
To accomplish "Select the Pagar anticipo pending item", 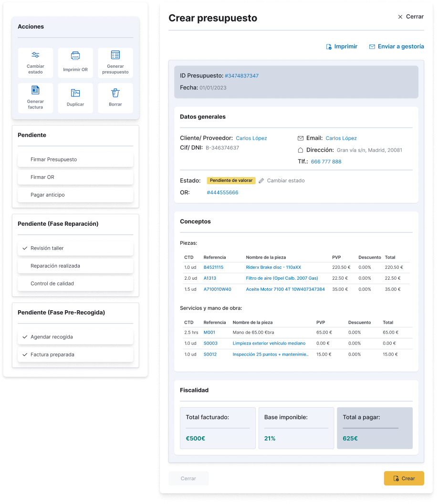I will [x=75, y=195].
